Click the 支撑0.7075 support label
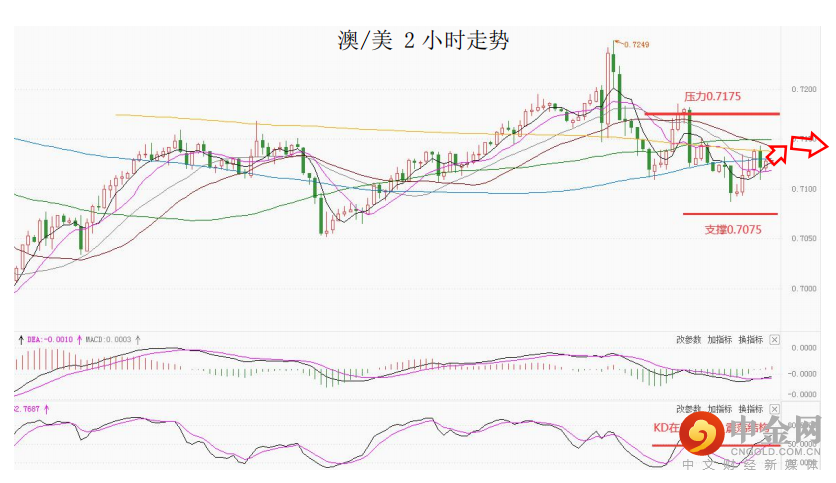The height and width of the screenshot is (483, 836). [x=731, y=229]
